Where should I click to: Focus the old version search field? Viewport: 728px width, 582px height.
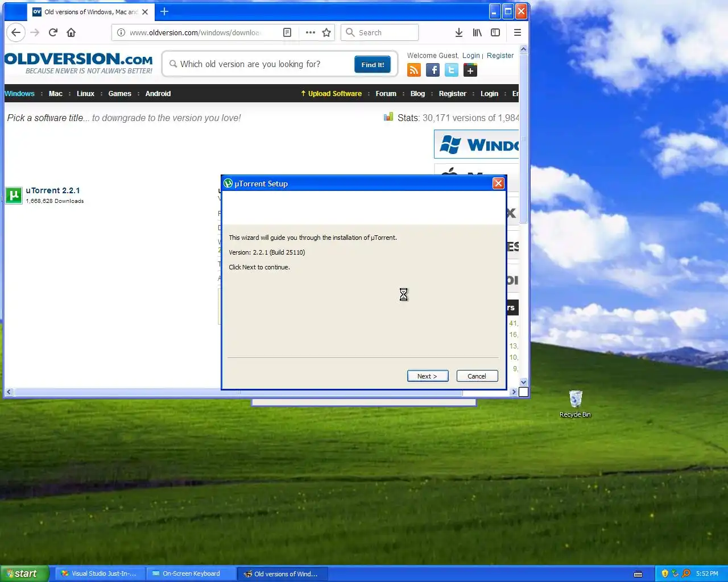(259, 64)
